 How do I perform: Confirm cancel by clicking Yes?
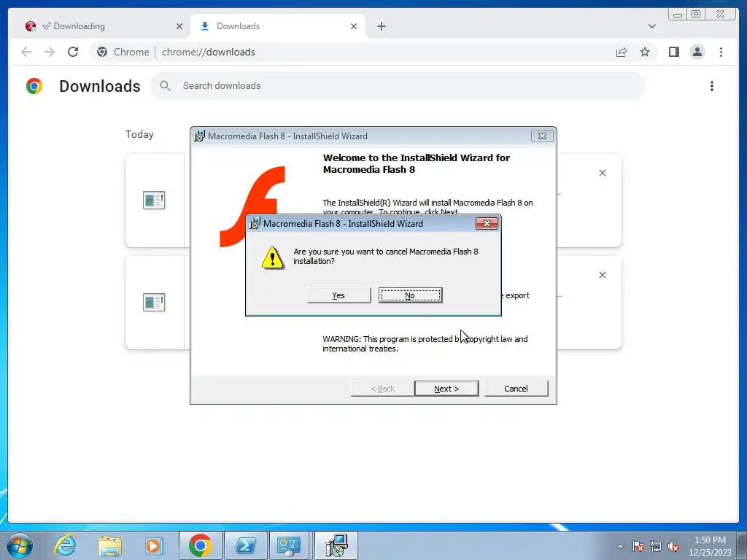(x=338, y=295)
